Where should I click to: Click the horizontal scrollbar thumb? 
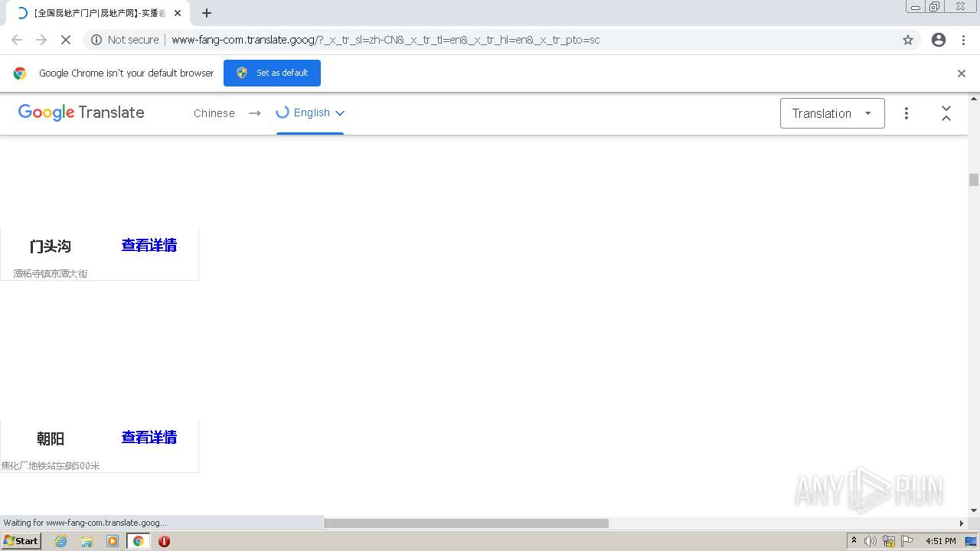click(466, 523)
